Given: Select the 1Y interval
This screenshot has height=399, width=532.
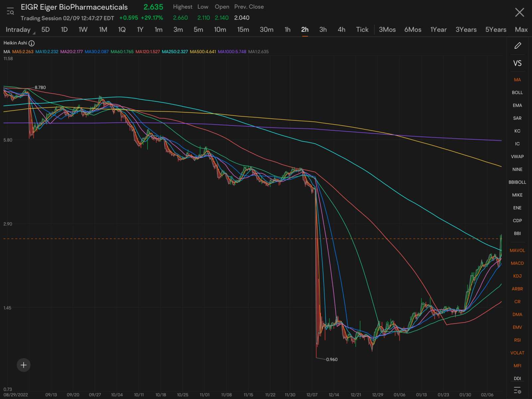Looking at the screenshot, I should 140,30.
